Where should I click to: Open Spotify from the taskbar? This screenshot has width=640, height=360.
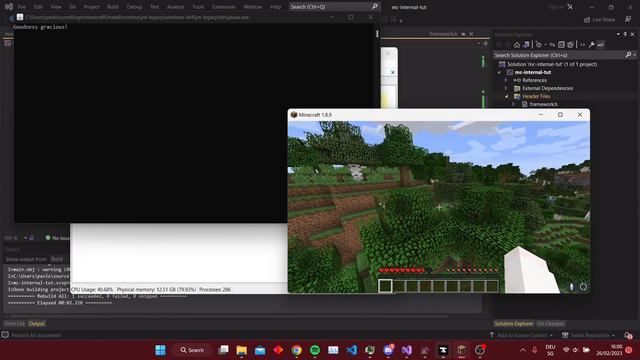[x=315, y=350]
